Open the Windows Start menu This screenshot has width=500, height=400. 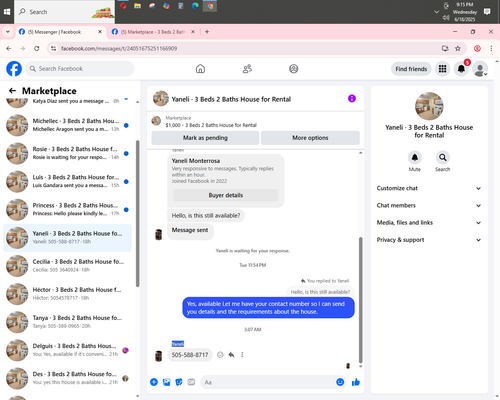click(x=7, y=12)
